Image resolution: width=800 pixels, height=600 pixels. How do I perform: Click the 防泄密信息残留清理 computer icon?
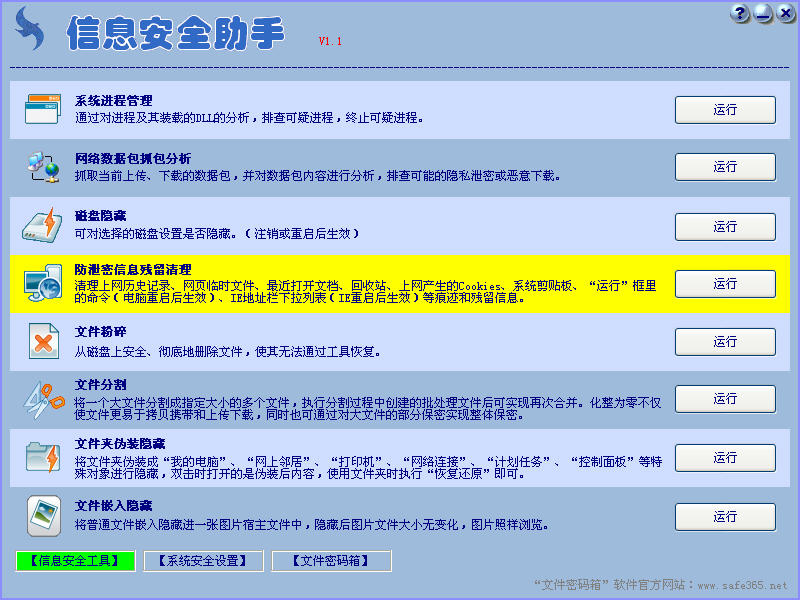(x=43, y=283)
